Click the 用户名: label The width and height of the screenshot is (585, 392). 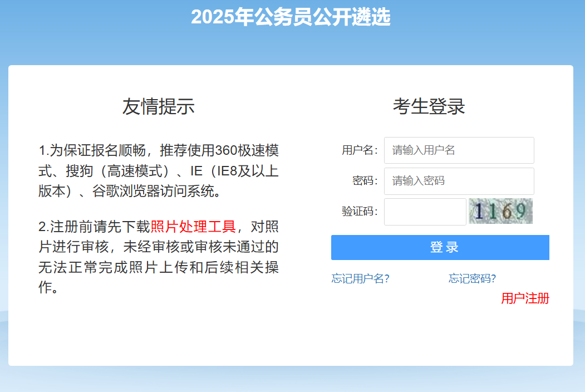[360, 150]
